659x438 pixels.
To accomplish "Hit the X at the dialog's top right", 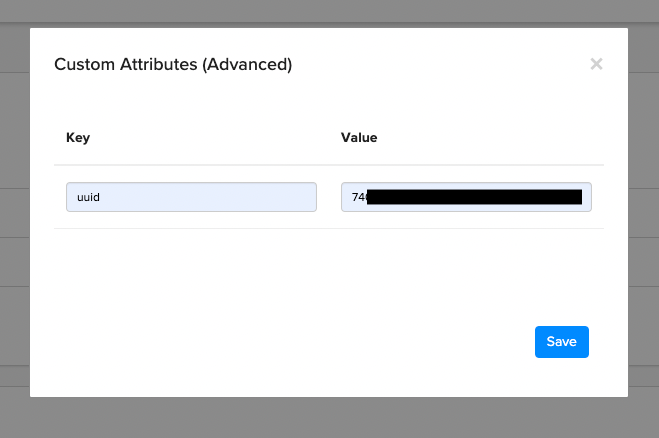I will [x=596, y=64].
